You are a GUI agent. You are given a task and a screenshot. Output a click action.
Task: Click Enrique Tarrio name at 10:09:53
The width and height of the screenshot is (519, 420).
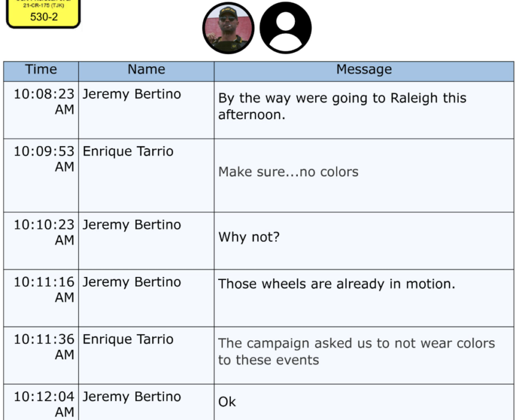128,151
